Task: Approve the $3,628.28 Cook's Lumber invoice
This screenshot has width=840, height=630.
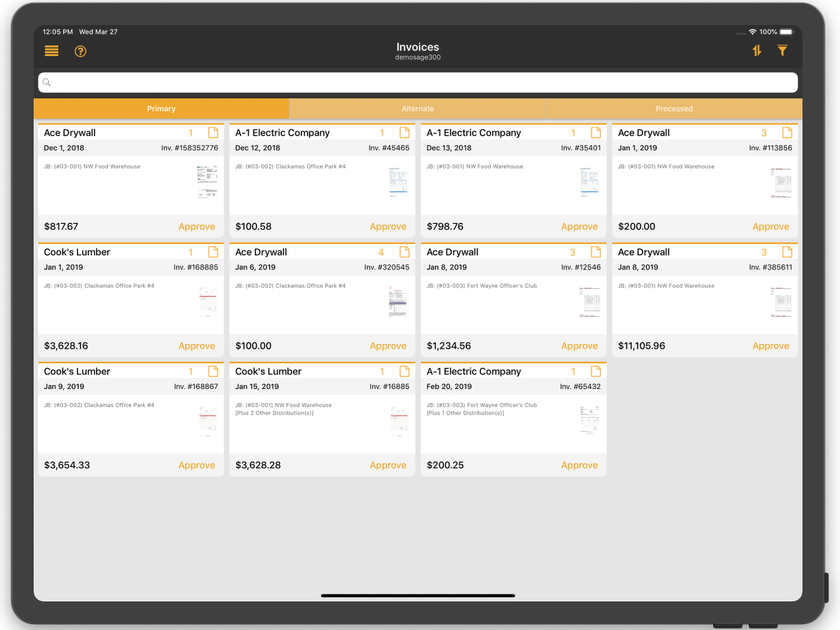Action: pyautogui.click(x=388, y=465)
